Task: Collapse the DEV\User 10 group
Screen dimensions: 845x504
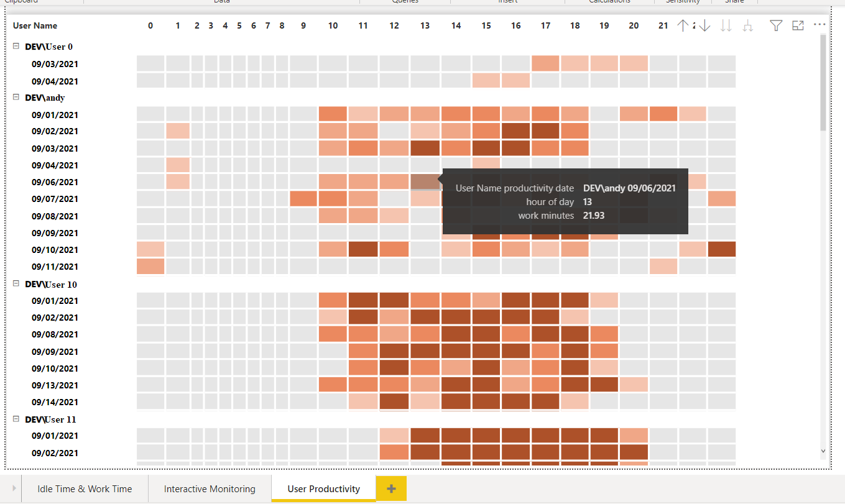Action: tap(16, 284)
